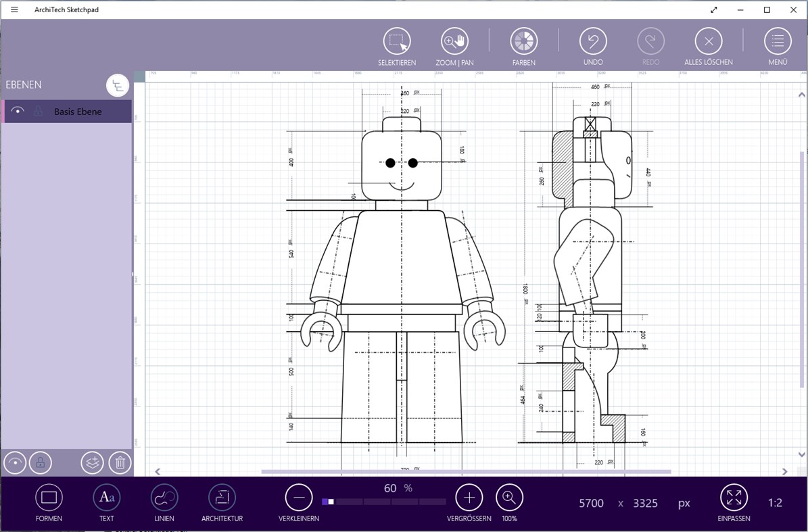Open the hamburger menu top left
The image size is (808, 532).
(14, 9)
